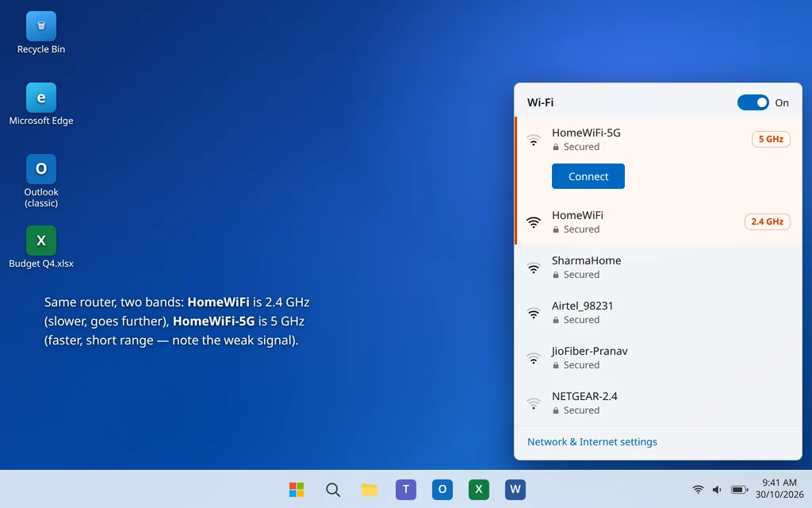Click the Wi-Fi icon in system tray

coord(698,489)
